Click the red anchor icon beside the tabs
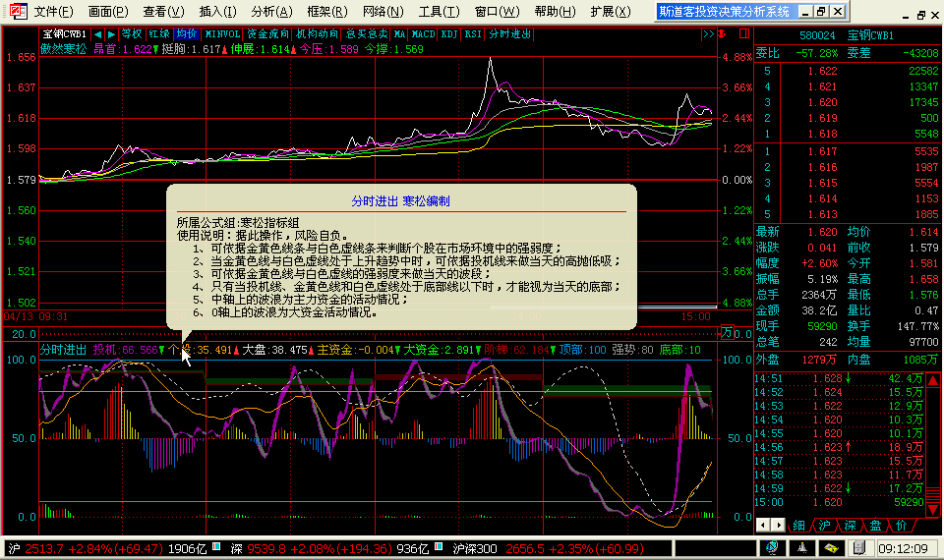Image resolution: width=944 pixels, height=560 pixels. tap(721, 34)
